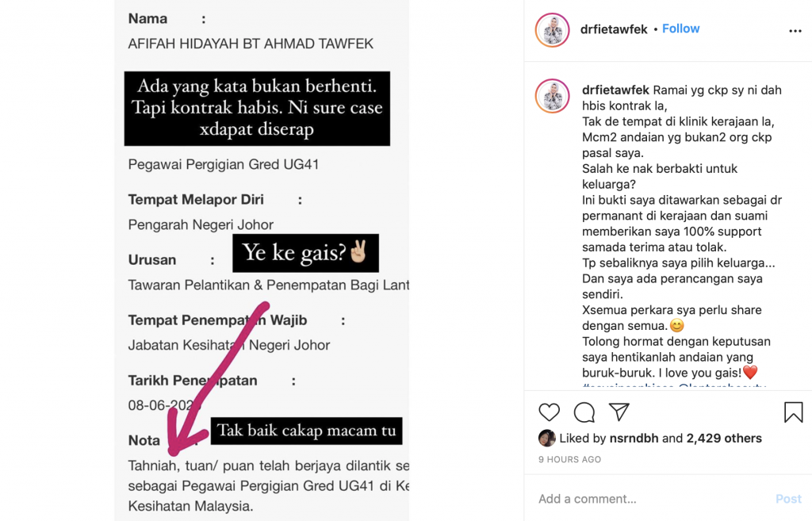The width and height of the screenshot is (812, 521).
Task: View nsrndbh profile from likes line
Action: click(x=634, y=439)
